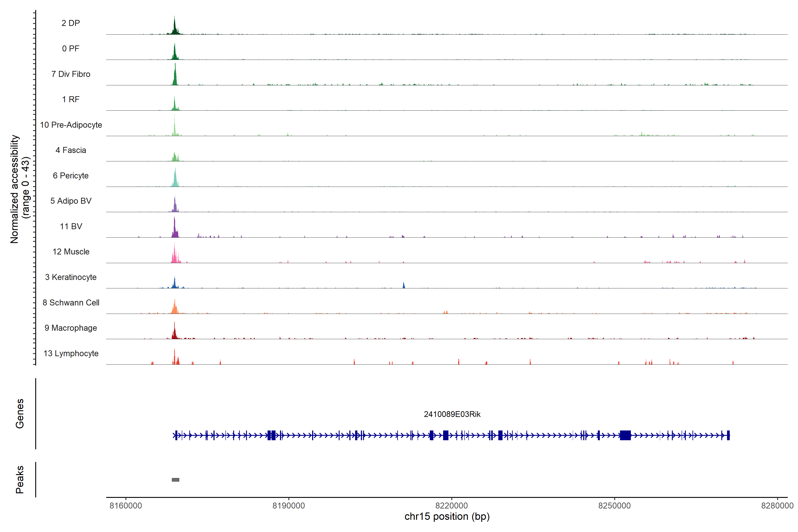
Task: Click the chr15 position (bp) axis title
Action: click(447, 517)
